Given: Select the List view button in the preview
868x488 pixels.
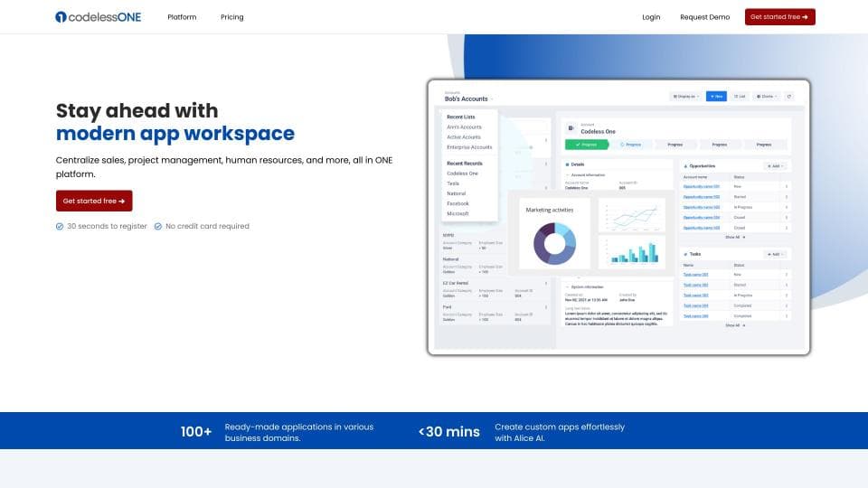Looking at the screenshot, I should click(740, 97).
